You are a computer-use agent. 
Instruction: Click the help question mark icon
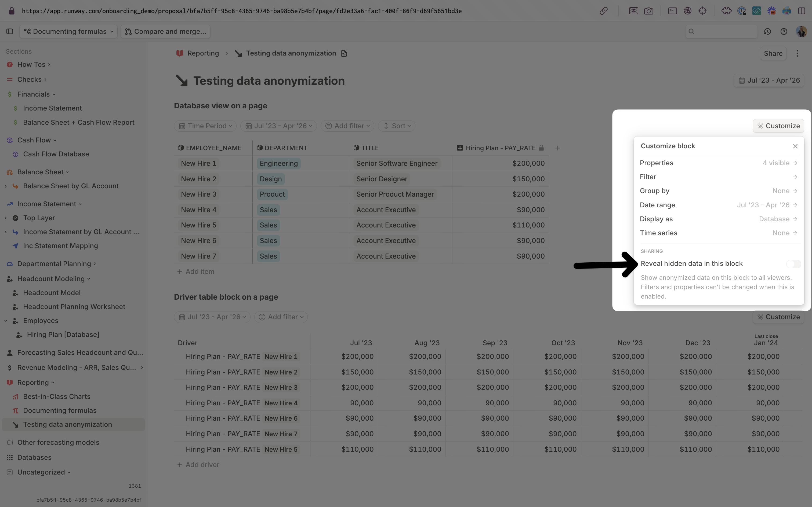tap(784, 32)
